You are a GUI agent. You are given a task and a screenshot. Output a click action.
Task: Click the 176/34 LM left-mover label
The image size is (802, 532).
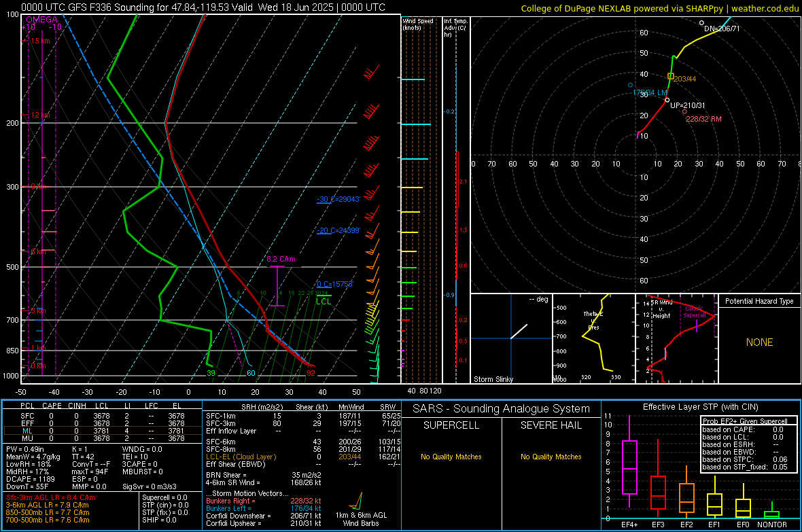click(x=650, y=92)
